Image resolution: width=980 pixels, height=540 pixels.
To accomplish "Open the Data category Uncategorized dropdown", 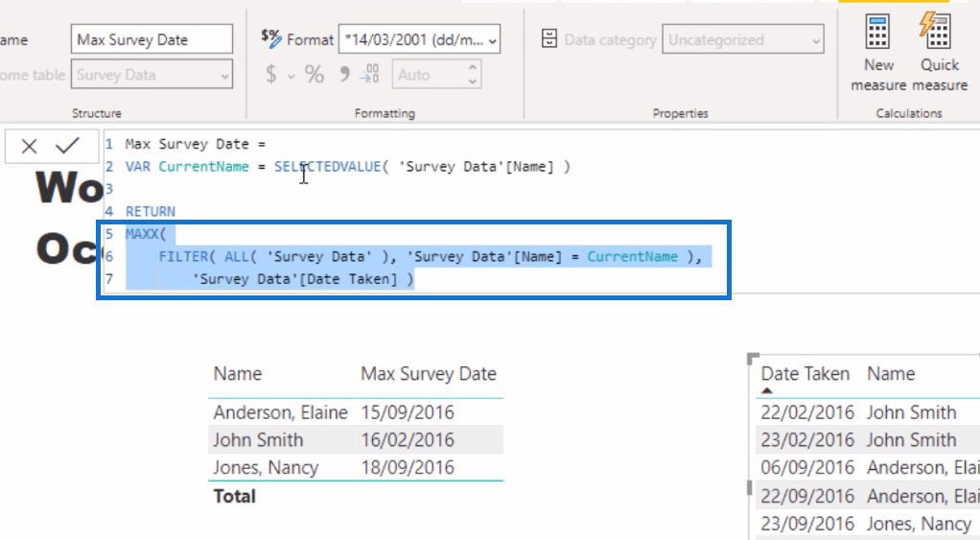I will [743, 39].
